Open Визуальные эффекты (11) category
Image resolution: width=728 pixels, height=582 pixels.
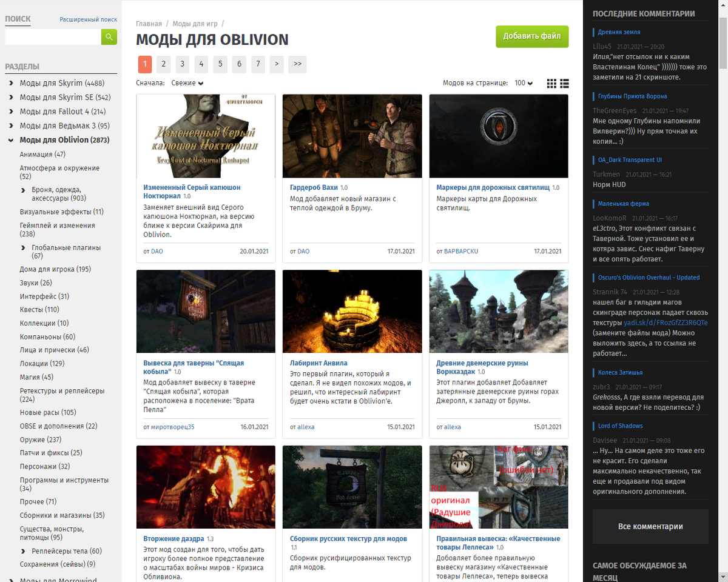point(62,212)
